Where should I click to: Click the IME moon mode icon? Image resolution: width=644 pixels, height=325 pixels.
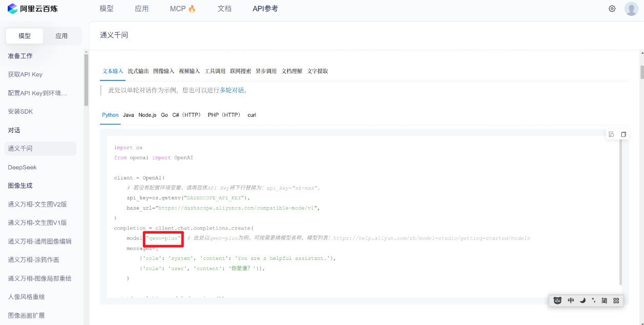click(x=583, y=301)
